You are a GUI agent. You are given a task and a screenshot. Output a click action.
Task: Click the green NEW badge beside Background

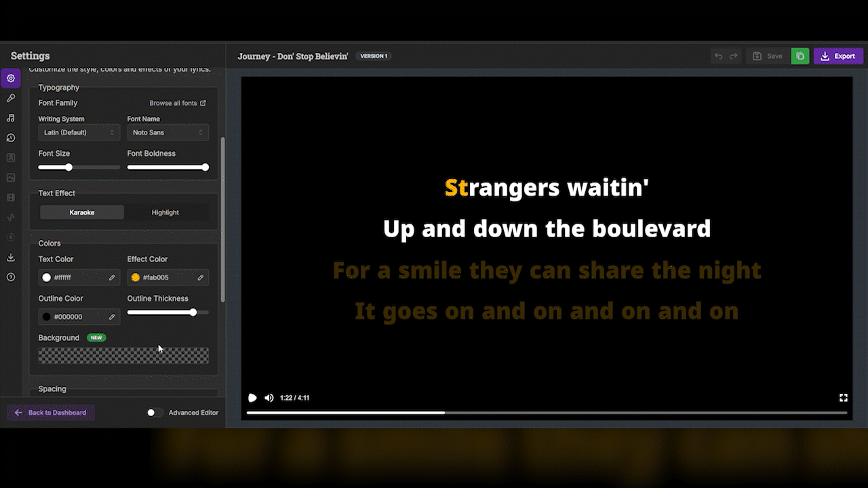96,338
